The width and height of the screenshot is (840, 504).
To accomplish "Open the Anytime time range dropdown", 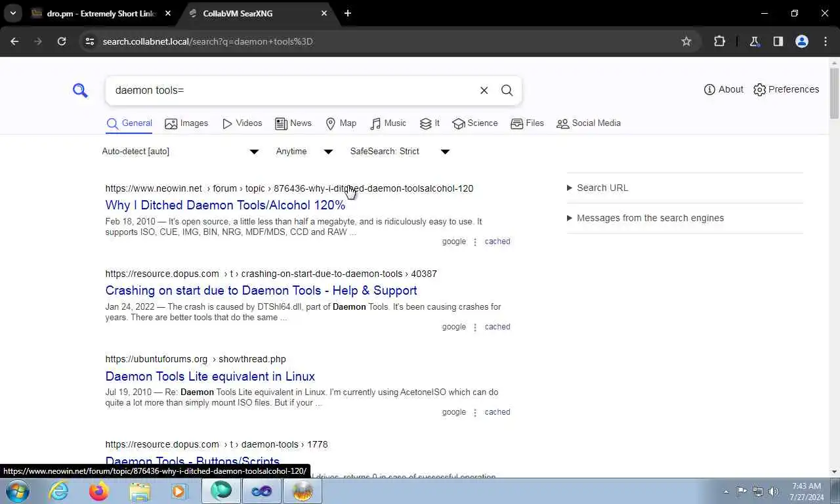I will coord(304,152).
